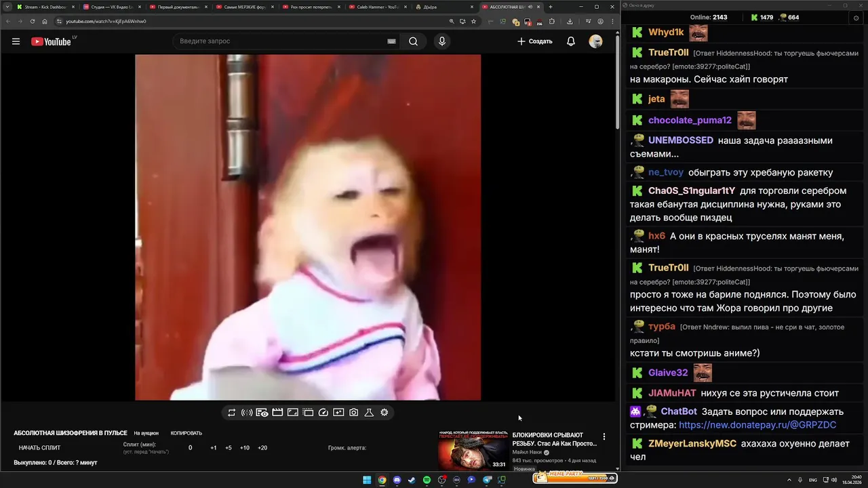Open Spotify from the taskbar
The height and width of the screenshot is (488, 868).
[x=427, y=480]
